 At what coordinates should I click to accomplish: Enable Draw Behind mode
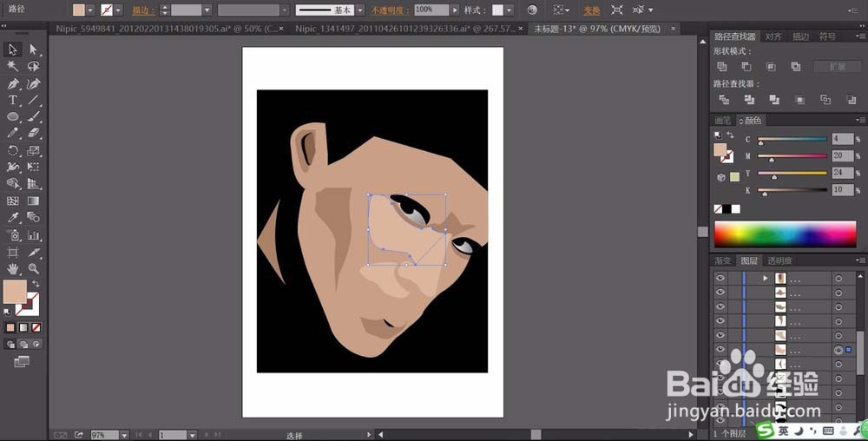(23, 344)
